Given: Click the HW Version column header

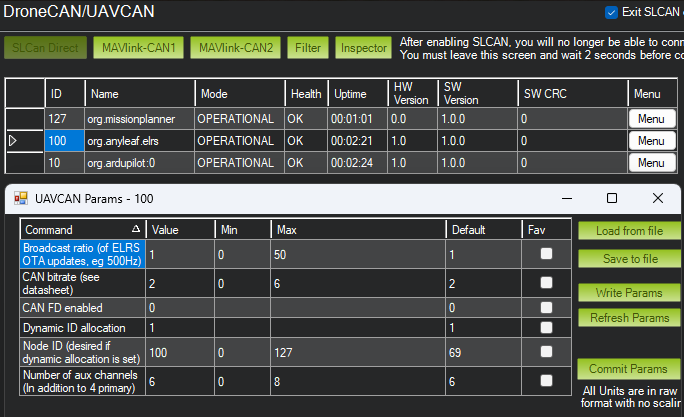Looking at the screenshot, I should 413,93.
